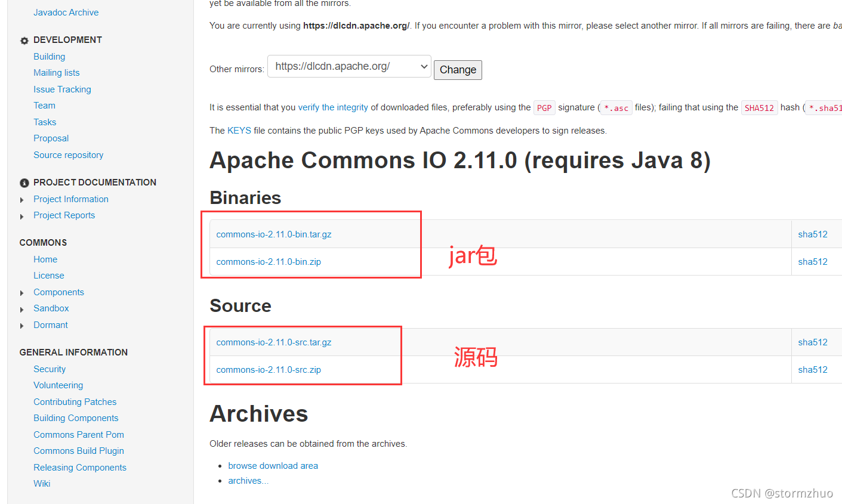Open the Other mirrors dropdown
Viewport: 842px width, 504px height.
click(x=349, y=66)
